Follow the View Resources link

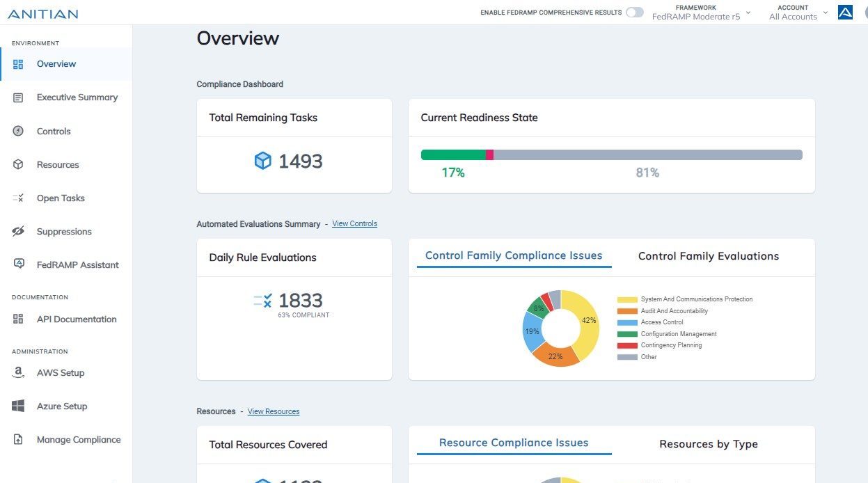(x=274, y=412)
